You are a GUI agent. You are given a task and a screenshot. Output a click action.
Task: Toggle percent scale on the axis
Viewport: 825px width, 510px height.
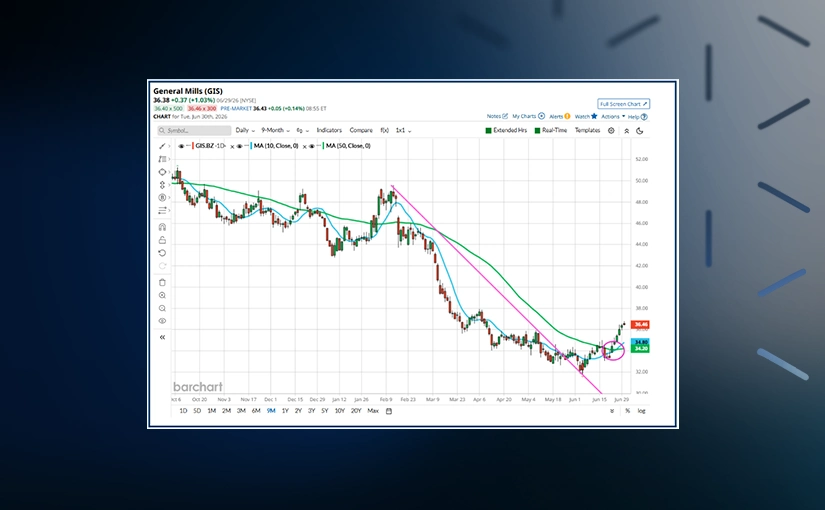tap(627, 411)
